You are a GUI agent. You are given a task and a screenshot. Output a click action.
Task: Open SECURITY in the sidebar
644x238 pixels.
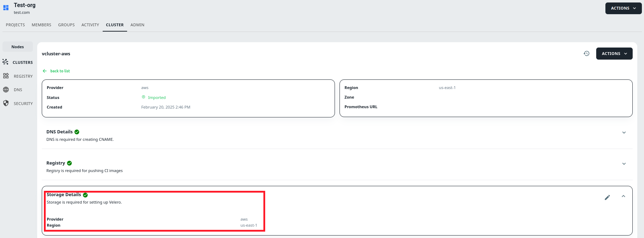pyautogui.click(x=23, y=104)
